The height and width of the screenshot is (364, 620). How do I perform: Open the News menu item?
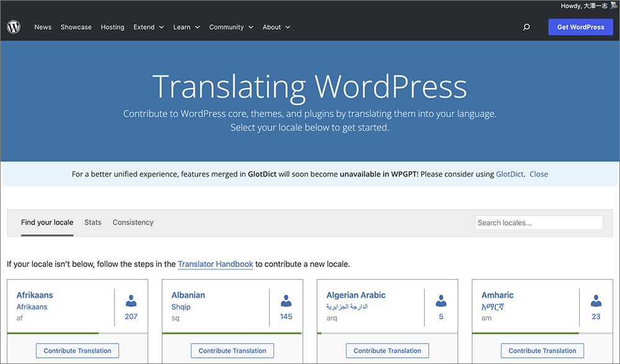(x=43, y=27)
